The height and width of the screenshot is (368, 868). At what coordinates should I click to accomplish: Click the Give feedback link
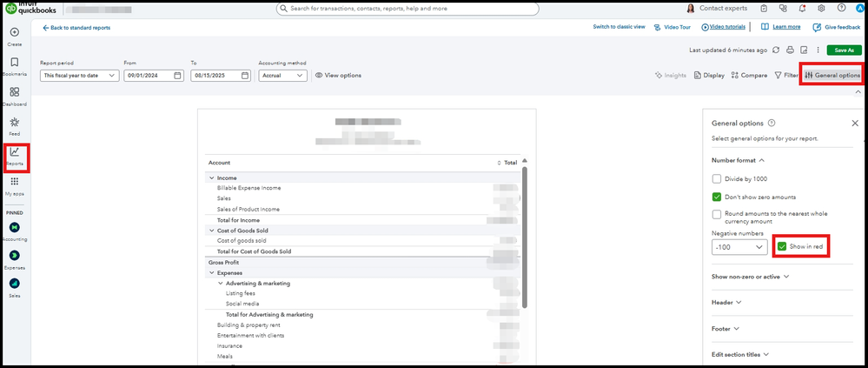point(837,27)
